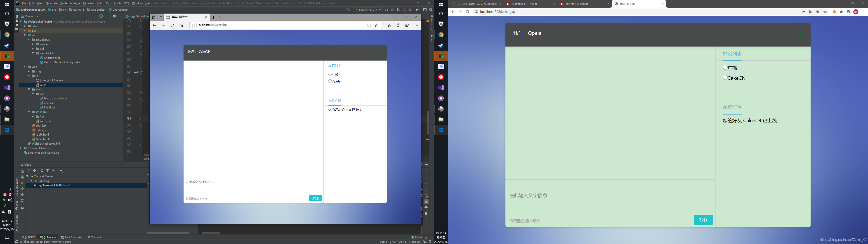Click Edge share icon
The width and height of the screenshot is (868, 244).
click(407, 25)
